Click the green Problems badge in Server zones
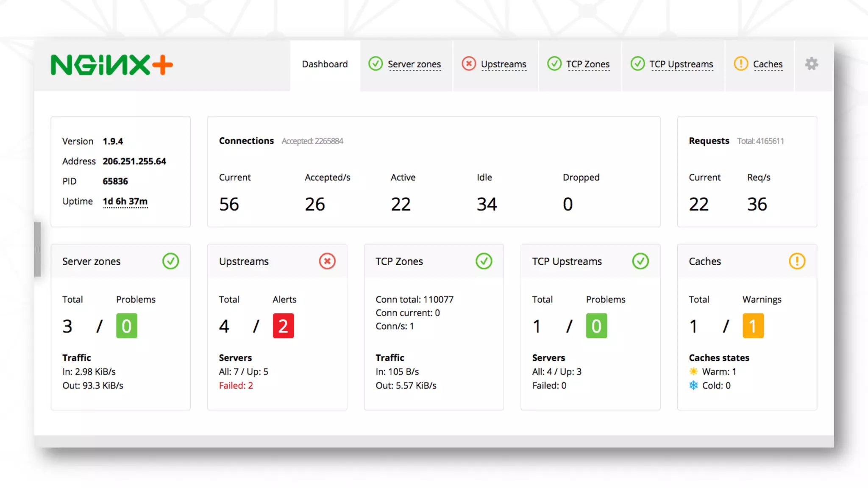The width and height of the screenshot is (868, 488). pyautogui.click(x=127, y=326)
